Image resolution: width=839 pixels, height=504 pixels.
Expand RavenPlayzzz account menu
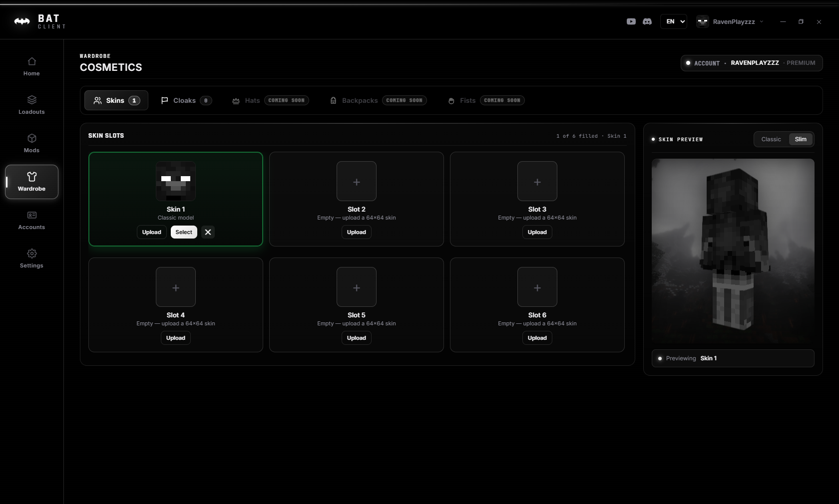(x=730, y=21)
